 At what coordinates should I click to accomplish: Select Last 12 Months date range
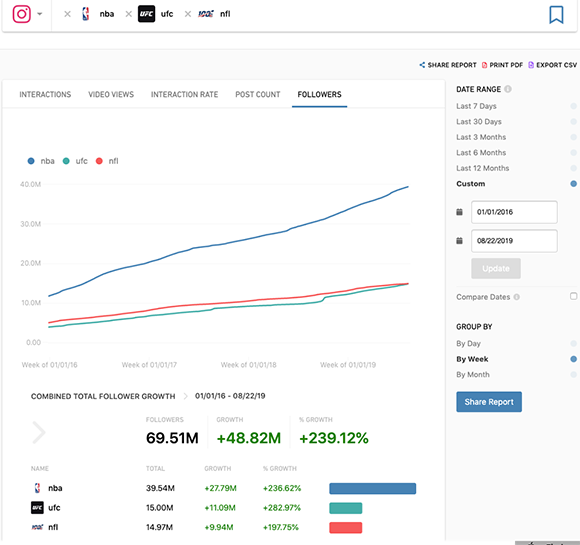tap(516, 168)
